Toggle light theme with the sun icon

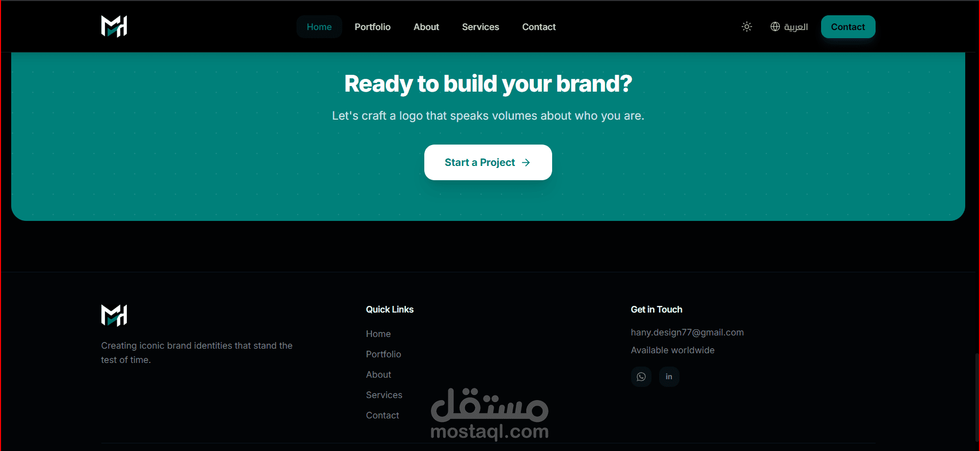click(747, 26)
